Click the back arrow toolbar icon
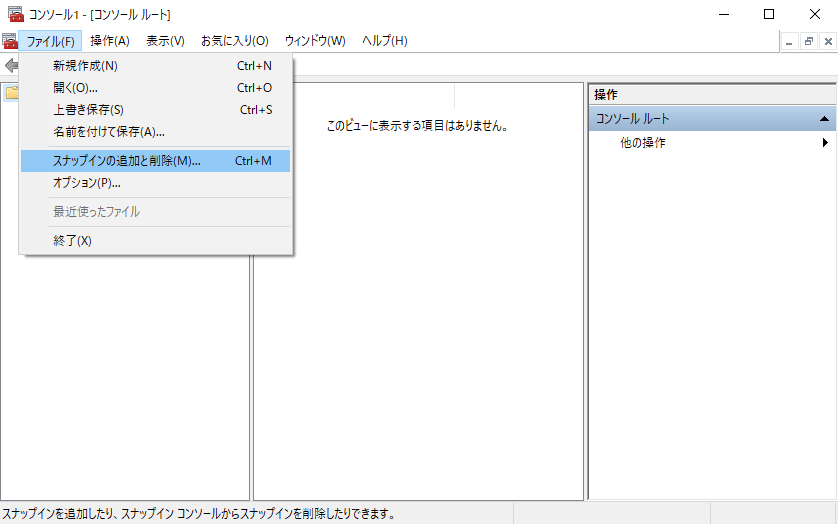Screen dimensions: 838x524 pyautogui.click(x=11, y=66)
